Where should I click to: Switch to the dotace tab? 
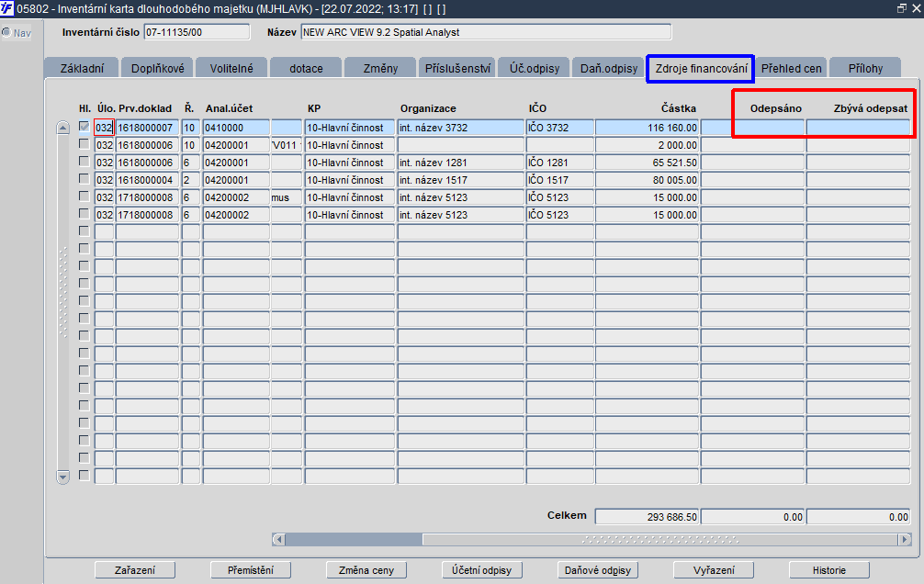[x=306, y=68]
